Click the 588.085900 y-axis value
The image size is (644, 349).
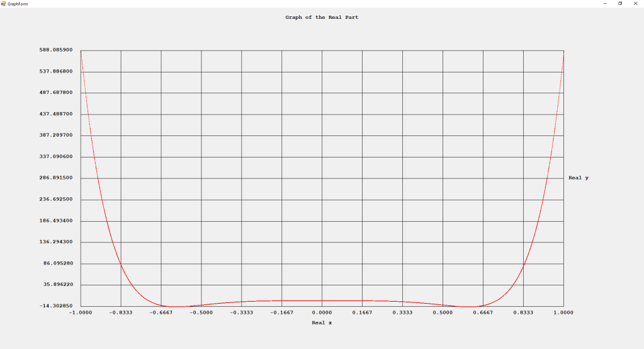pos(55,50)
